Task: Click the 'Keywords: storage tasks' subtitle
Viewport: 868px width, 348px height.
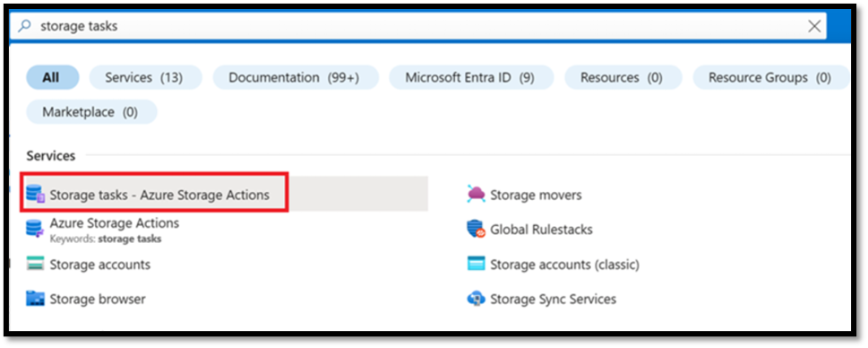Action: [x=106, y=239]
